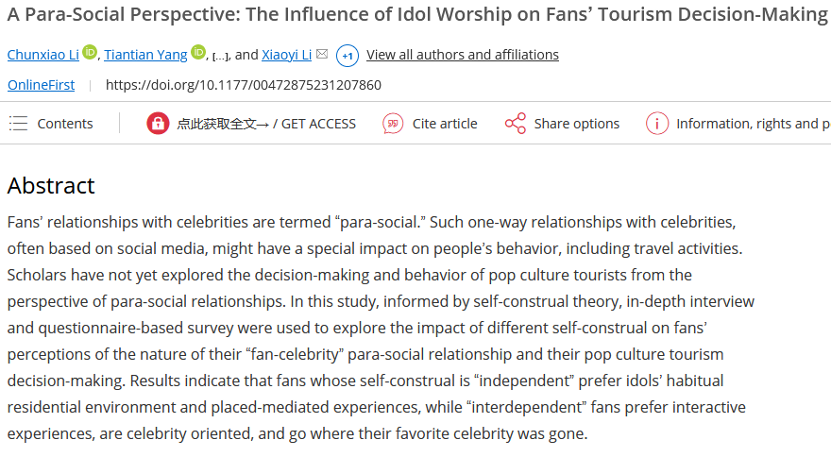Expand the hidden authors ellipsis

(x=218, y=56)
